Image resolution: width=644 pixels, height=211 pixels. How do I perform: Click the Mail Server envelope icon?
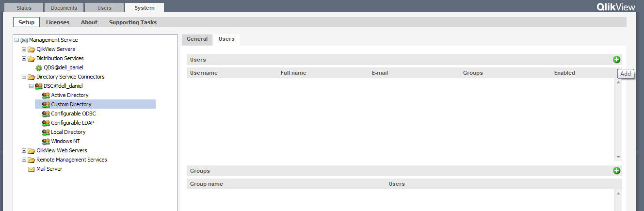[32, 169]
